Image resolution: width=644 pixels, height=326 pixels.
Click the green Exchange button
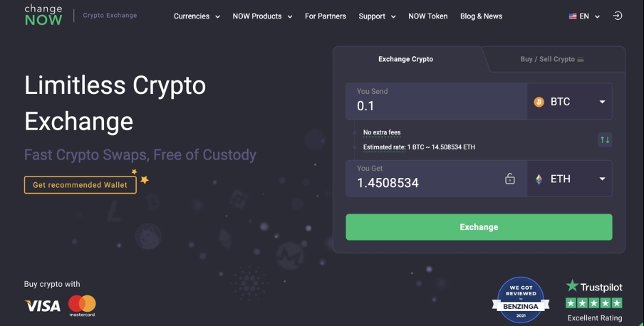coord(479,227)
